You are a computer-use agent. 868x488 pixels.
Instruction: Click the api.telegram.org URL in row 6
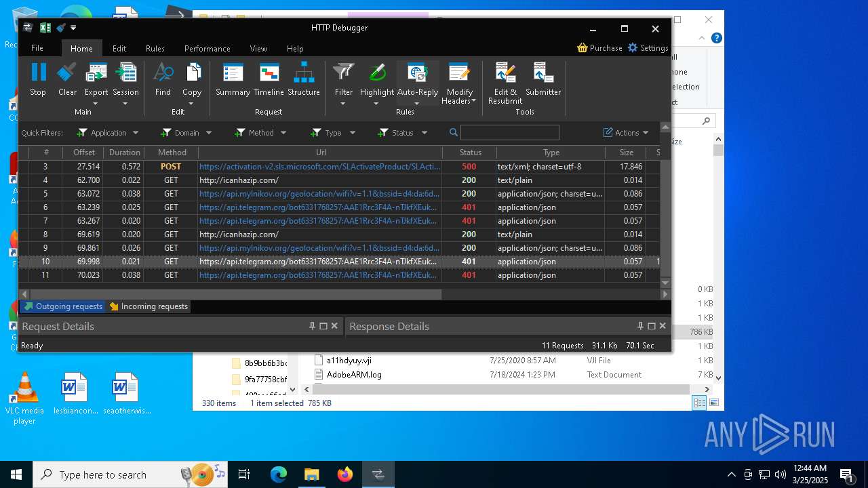click(318, 207)
